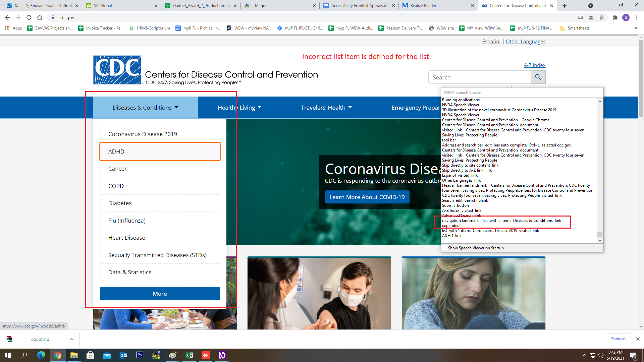Select Sexually Transmitted Diseases STDs link
Viewport: 644px width, 362px height.
157,255
